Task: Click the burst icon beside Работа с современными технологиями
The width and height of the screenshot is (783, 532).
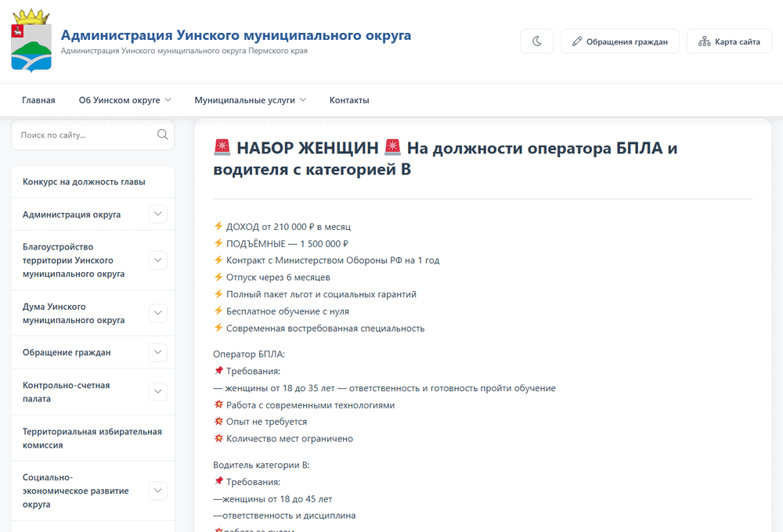Action: (x=218, y=404)
